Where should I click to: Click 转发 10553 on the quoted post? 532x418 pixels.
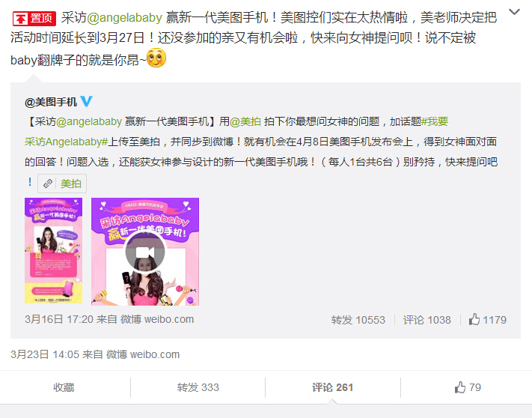tap(358, 320)
